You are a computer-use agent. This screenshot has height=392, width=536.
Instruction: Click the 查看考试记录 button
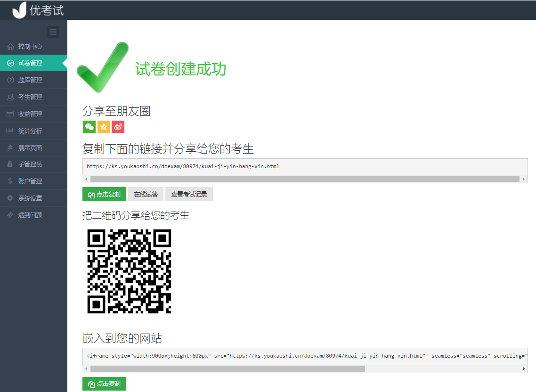[189, 194]
